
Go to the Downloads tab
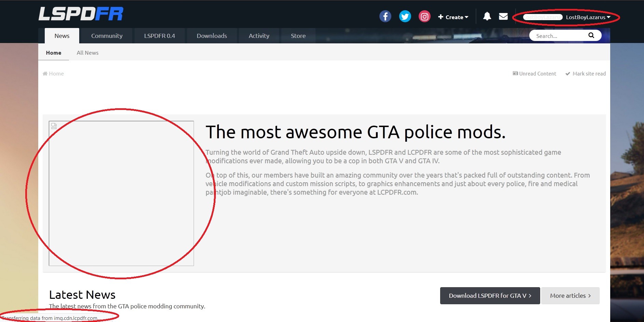(x=212, y=36)
